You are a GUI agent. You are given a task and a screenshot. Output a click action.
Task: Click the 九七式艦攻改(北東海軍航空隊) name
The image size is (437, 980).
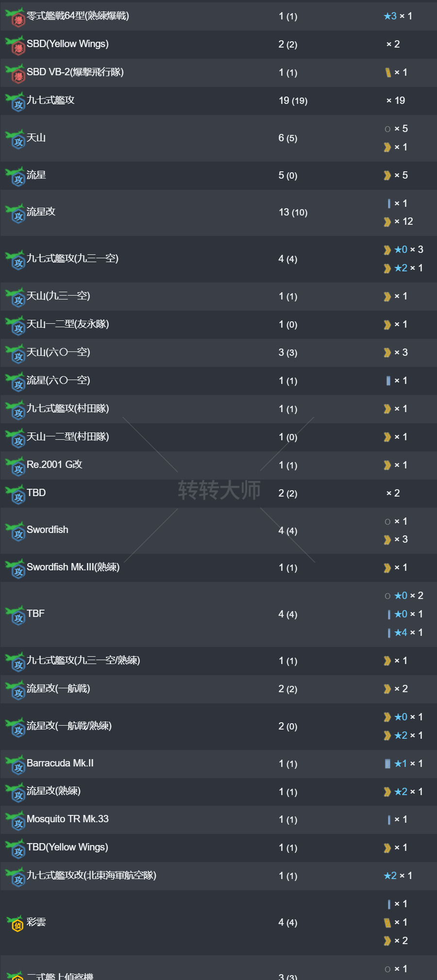tap(91, 875)
